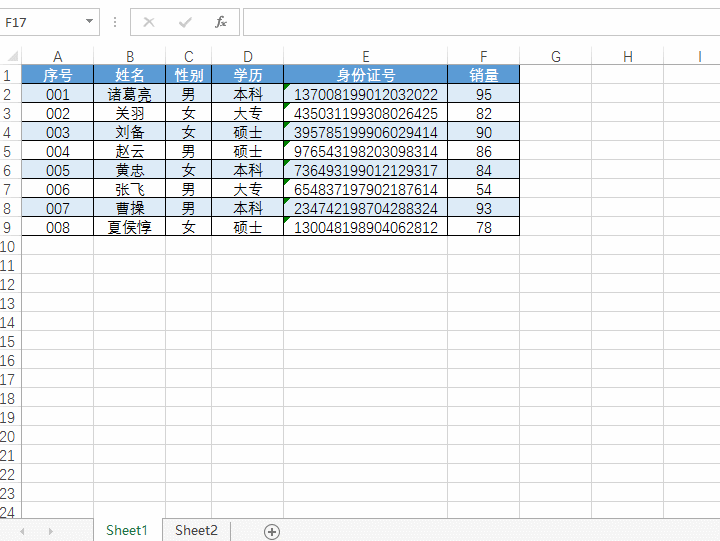Image resolution: width=720 pixels, height=541 pixels.
Task: Click the cell containing 关羽
Action: tap(130, 113)
